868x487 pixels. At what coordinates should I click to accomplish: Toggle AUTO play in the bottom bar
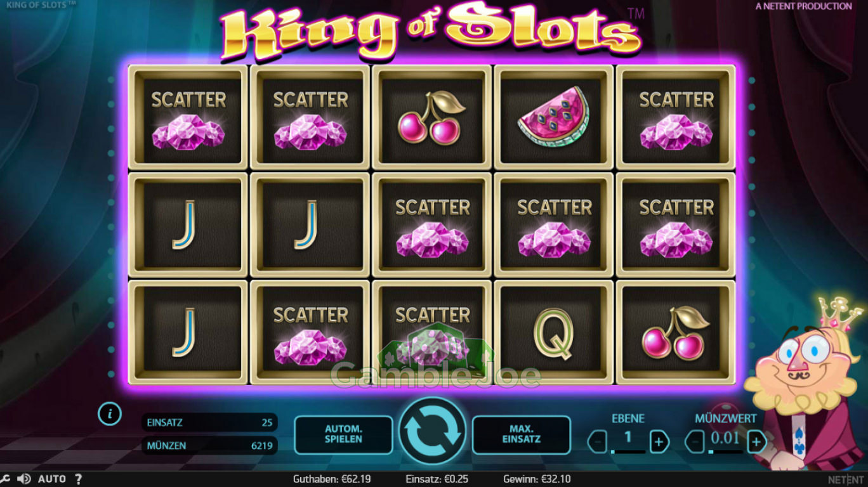(52, 479)
